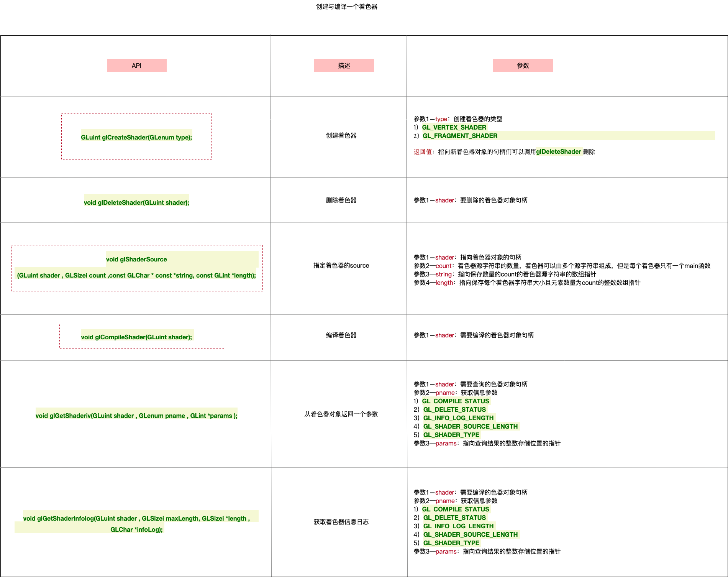This screenshot has height=577, width=728.
Task: Select the pink "API" column header
Action: pos(137,66)
